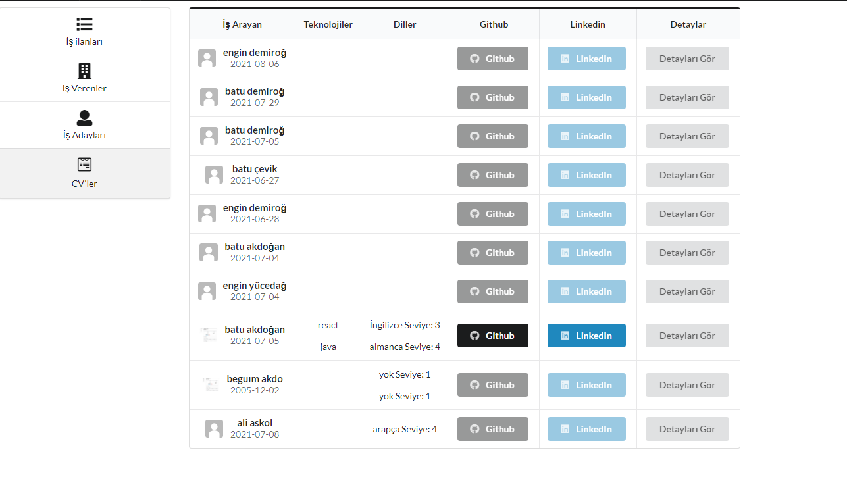The image size is (847, 504).
Task: Click the react technology label on batu akdoğan's row
Action: pyautogui.click(x=328, y=325)
